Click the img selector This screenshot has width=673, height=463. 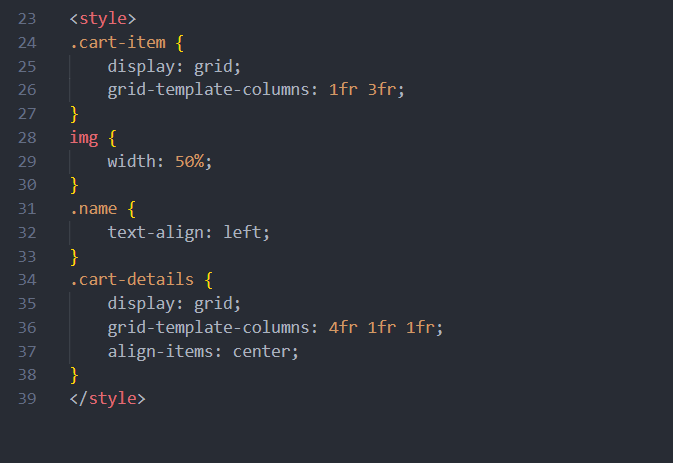pyautogui.click(x=84, y=137)
